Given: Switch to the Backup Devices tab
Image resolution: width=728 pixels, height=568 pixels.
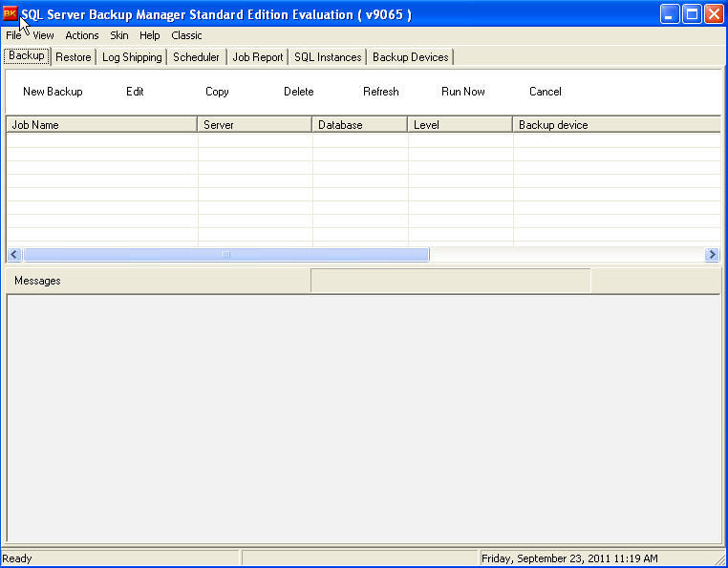Looking at the screenshot, I should coord(411,57).
